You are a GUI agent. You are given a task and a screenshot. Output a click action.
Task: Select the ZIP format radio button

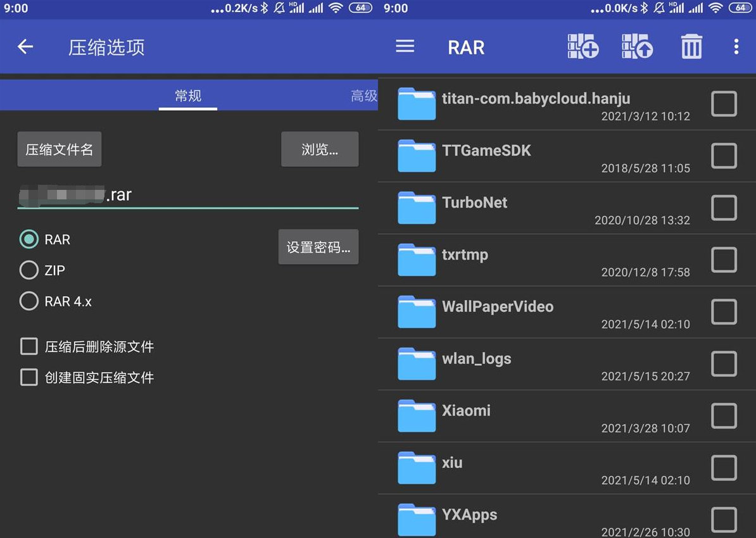[29, 270]
